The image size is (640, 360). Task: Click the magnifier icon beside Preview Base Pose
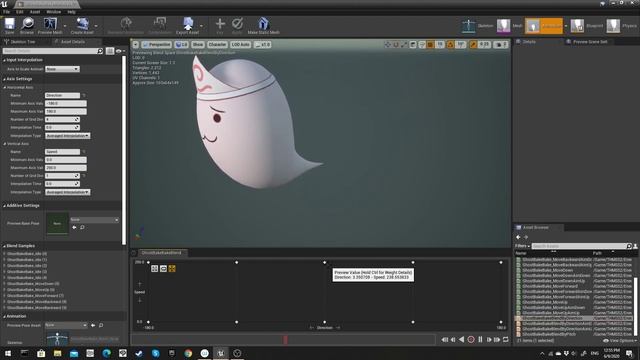[x=82, y=227]
